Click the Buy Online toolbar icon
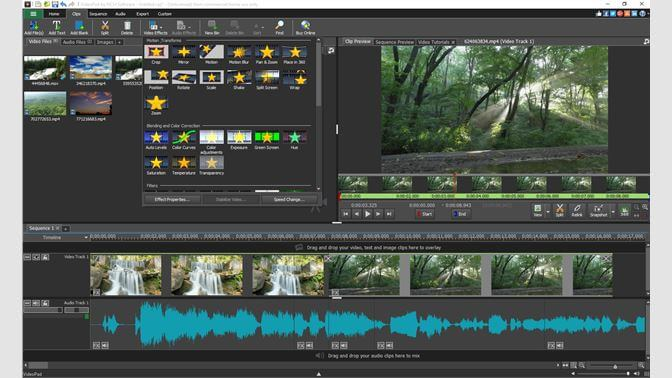The image size is (672, 378). (305, 28)
